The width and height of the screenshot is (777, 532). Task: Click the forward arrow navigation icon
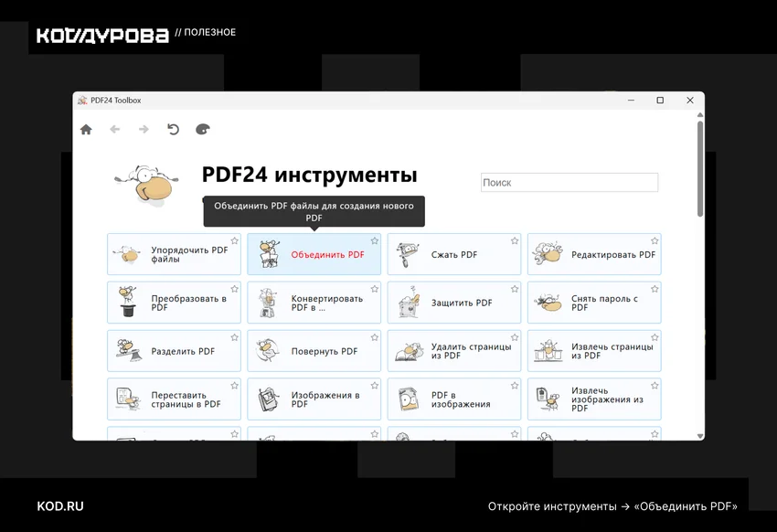pos(144,130)
